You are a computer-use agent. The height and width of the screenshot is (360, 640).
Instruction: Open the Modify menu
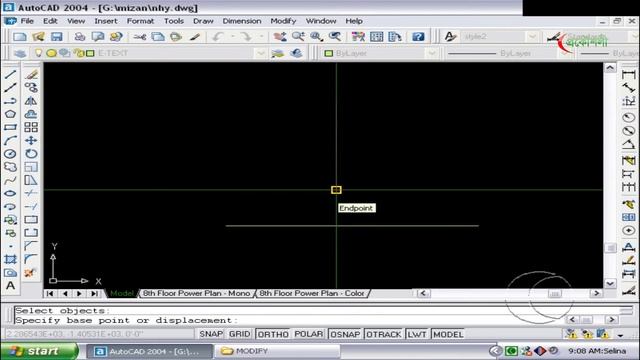pyautogui.click(x=283, y=21)
